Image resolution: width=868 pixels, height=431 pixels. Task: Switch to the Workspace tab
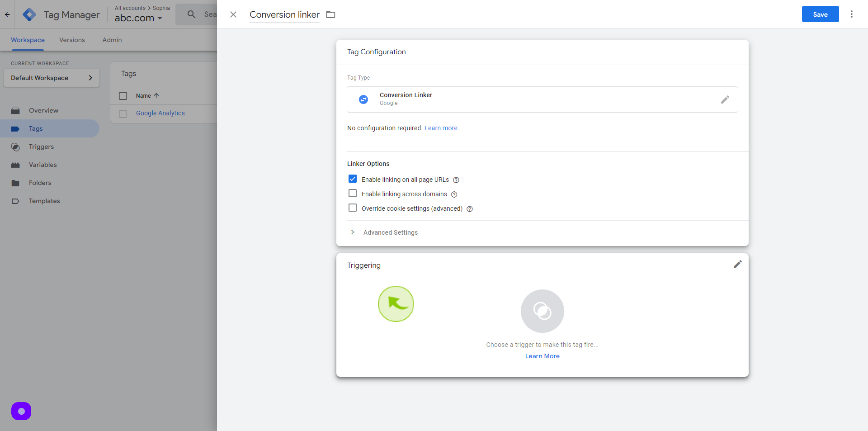tap(28, 40)
